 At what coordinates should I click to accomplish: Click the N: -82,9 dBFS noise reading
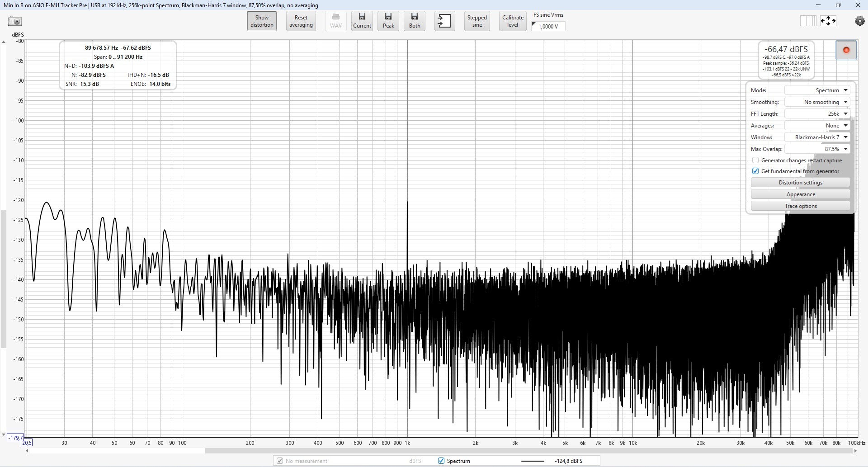tap(89, 75)
